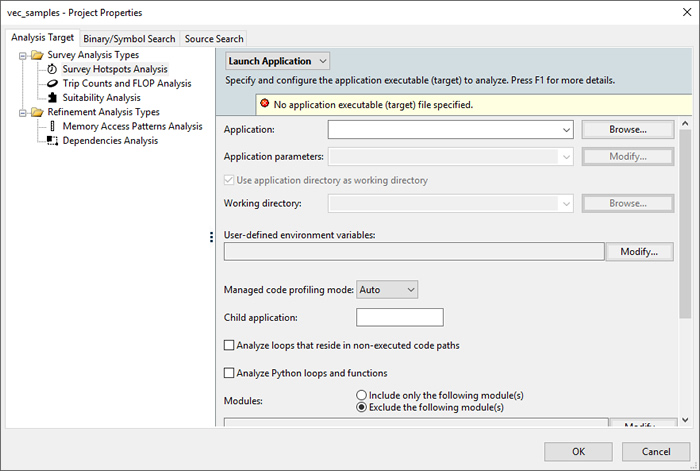Switch to the Binary/Symbol Search tab
Screen dimensions: 700x471
coord(130,38)
